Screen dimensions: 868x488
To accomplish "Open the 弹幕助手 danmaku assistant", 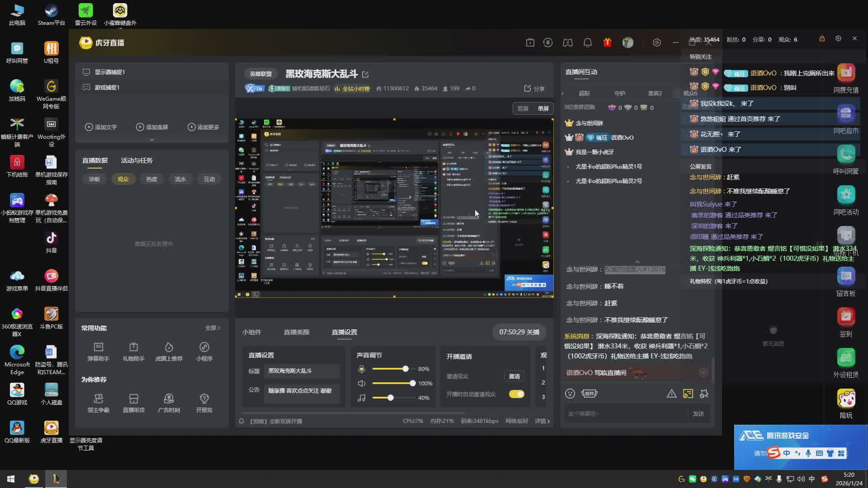I will tap(98, 352).
